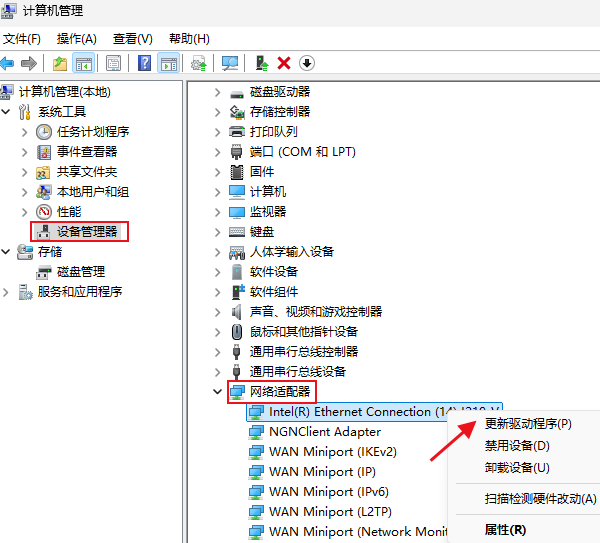Choose 扫描检测硬件改动(A) from context menu
Screen dimensions: 600x543
coord(540,499)
